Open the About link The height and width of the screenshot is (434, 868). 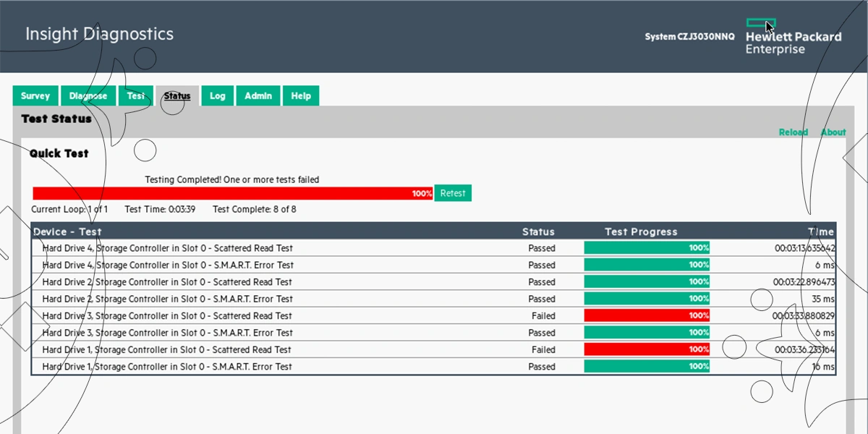(833, 132)
